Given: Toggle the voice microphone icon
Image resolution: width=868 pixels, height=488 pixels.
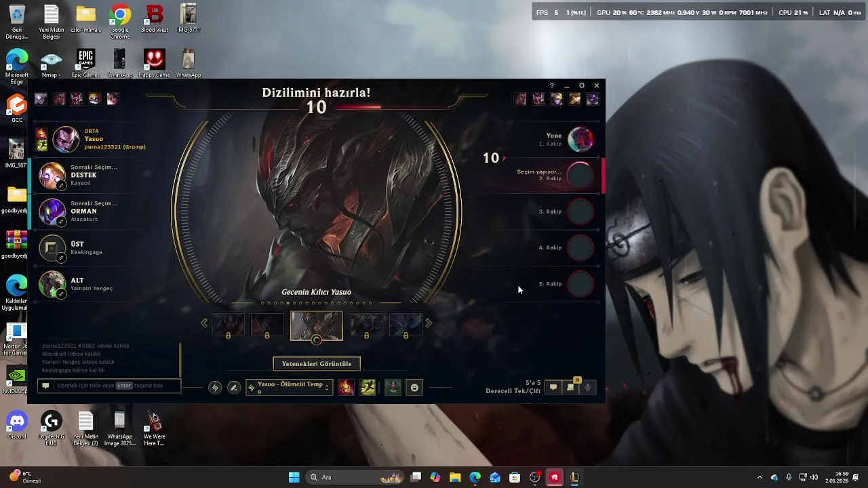Looking at the screenshot, I should point(588,387).
